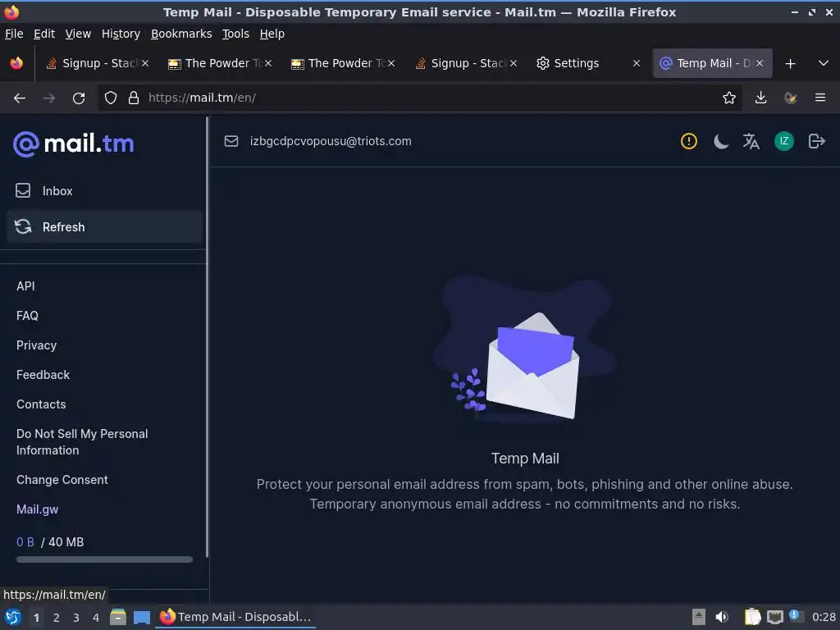Click the logout icon
The width and height of the screenshot is (840, 630).
816,141
